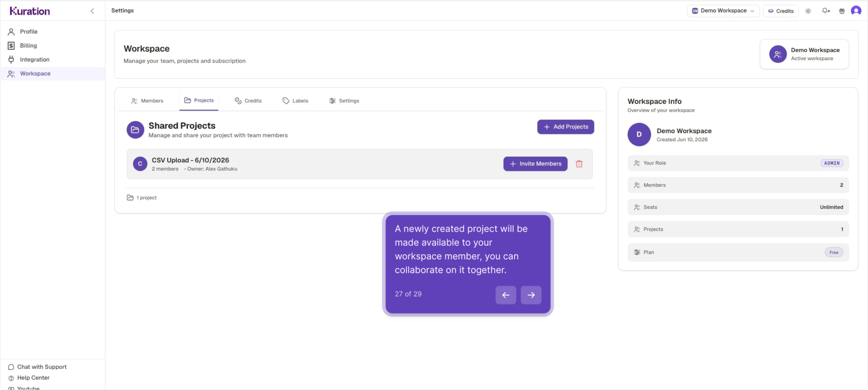
Task: Select Workspace in the sidebar
Action: coord(53,74)
